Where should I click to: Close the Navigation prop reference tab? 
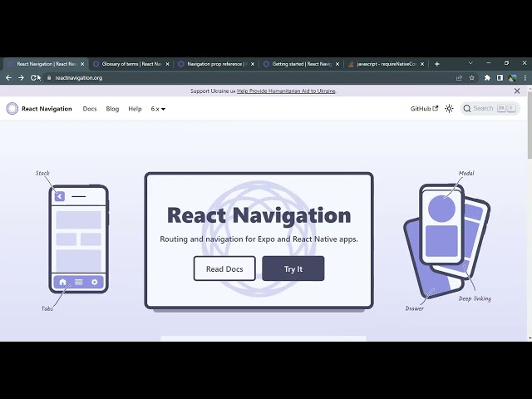click(x=253, y=64)
